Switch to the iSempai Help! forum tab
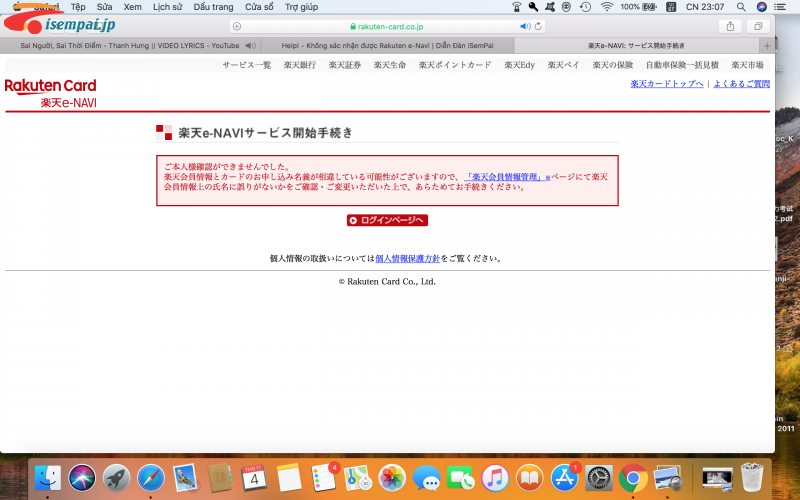Screen dimensions: 800x500 [387, 45]
